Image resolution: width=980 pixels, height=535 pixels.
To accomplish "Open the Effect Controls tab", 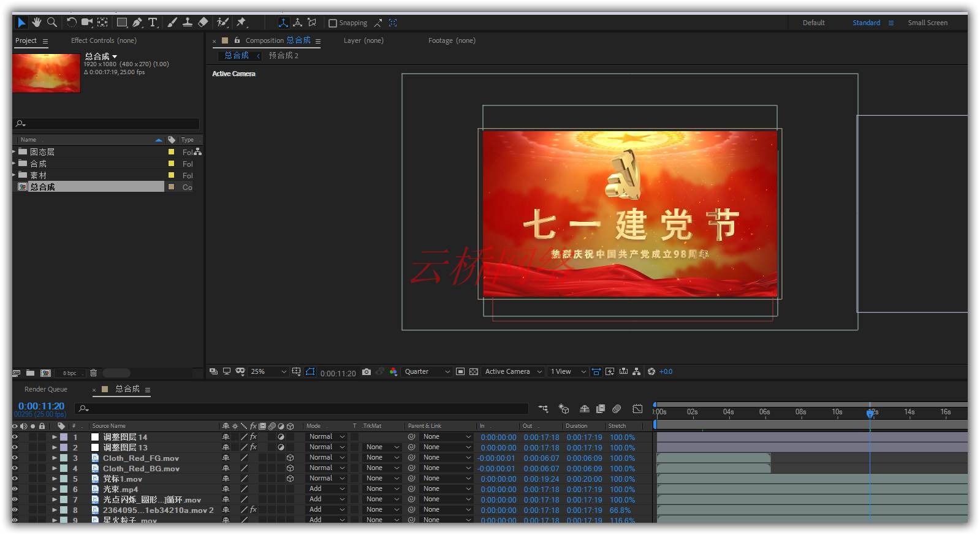I will (104, 40).
